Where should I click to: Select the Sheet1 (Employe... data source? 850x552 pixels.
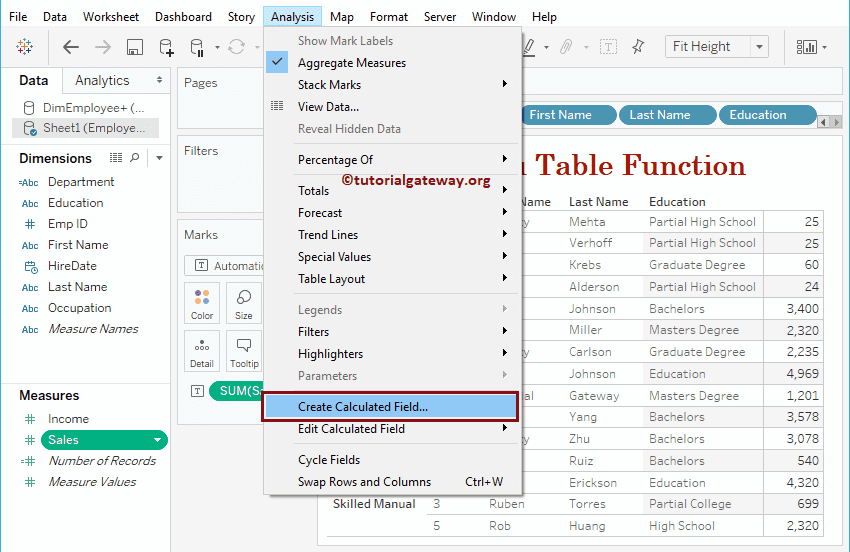point(86,128)
